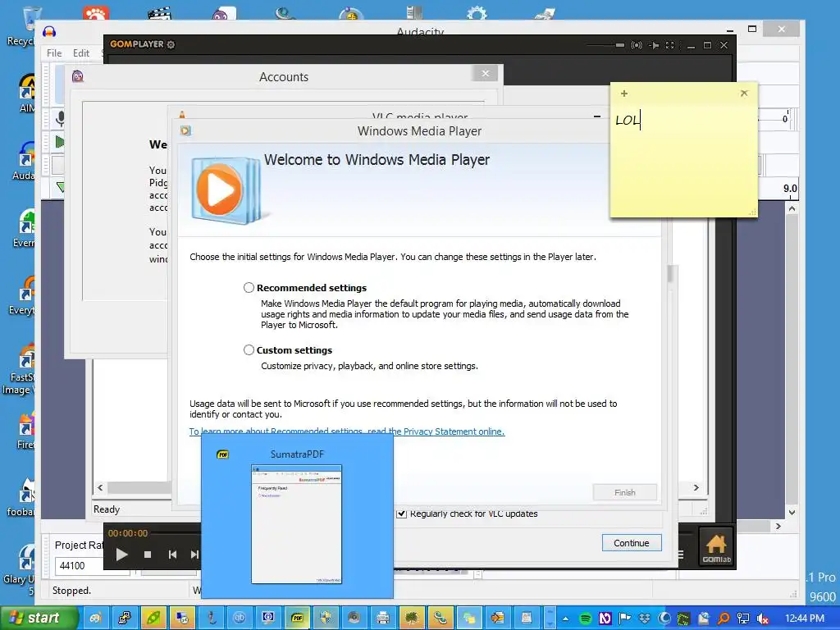Click GOM Player surround sound icon
The width and height of the screenshot is (840, 630).
click(x=637, y=46)
